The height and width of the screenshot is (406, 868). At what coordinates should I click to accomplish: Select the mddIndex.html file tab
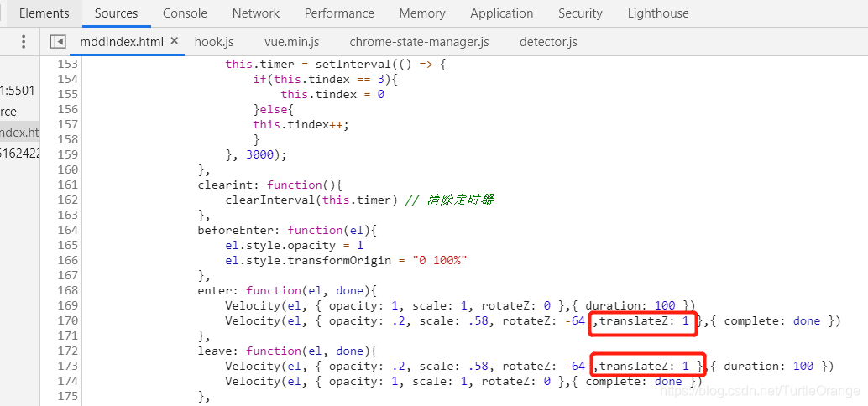coord(122,41)
